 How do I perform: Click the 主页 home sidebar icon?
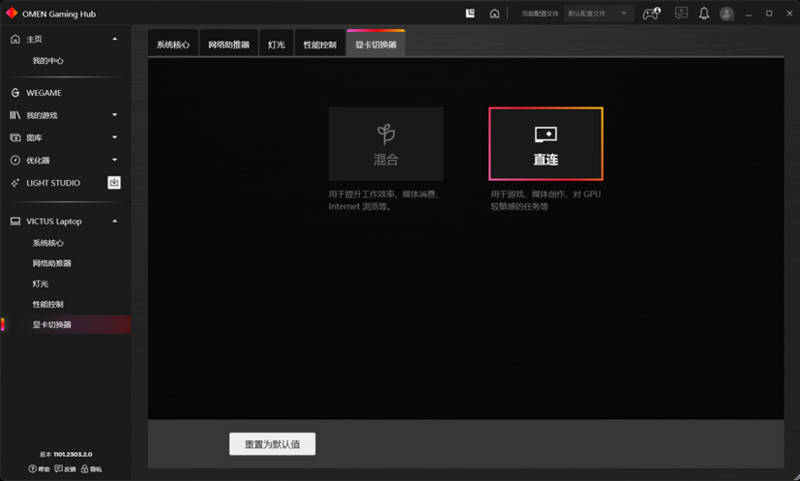tap(15, 39)
